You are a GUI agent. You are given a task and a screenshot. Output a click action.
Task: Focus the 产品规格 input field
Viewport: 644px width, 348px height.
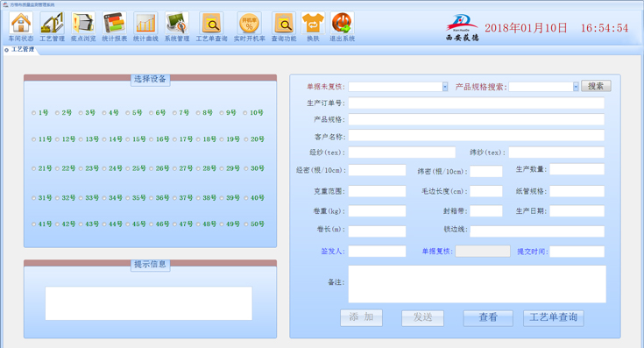point(477,119)
